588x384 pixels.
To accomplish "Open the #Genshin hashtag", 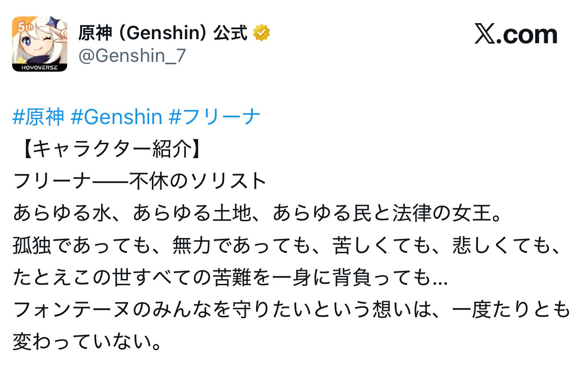I will (117, 117).
